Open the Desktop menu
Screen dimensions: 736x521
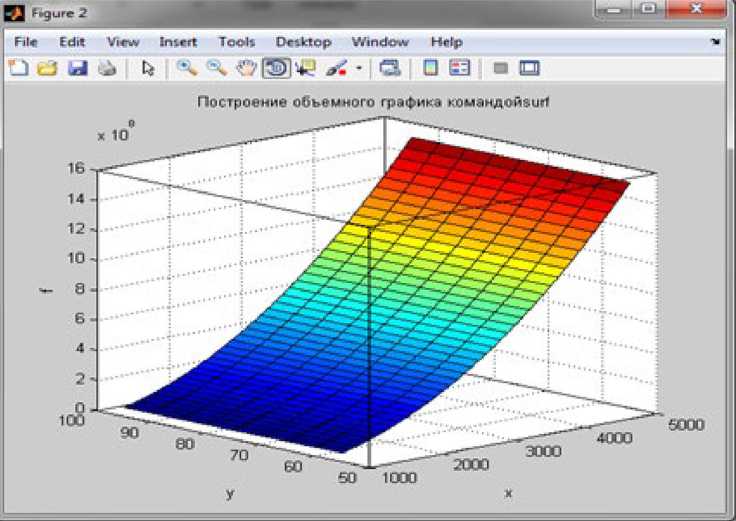pos(303,42)
